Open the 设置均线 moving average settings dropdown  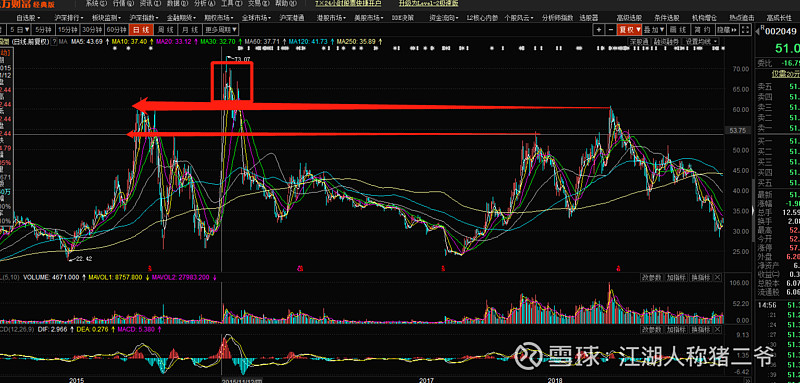(x=701, y=41)
